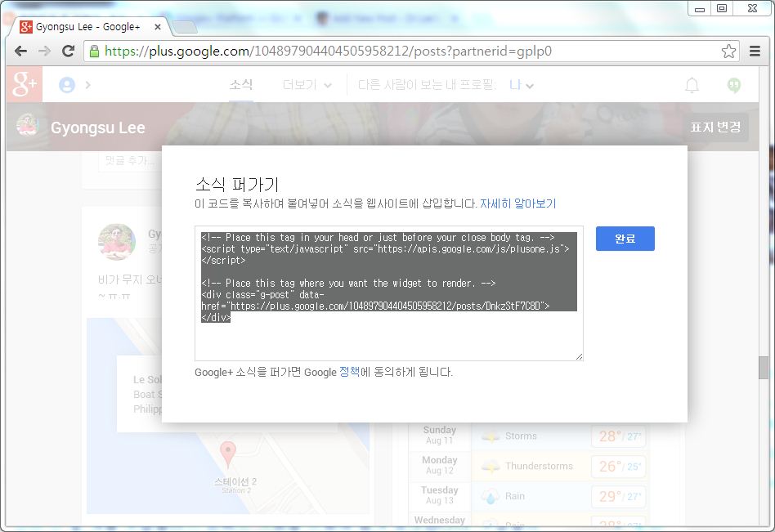
Task: Reload the page with the refresh icon
Action: click(68, 51)
